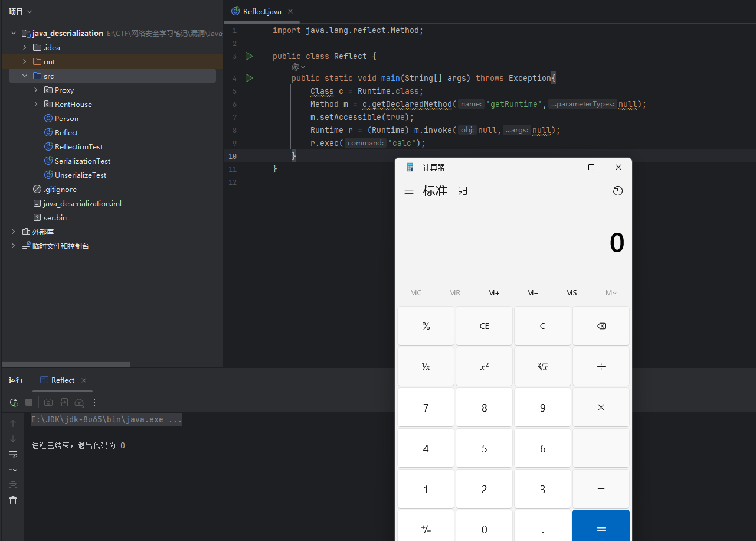Viewport: 756px width, 541px height.
Task: Click the clear console trash icon
Action: tap(13, 500)
